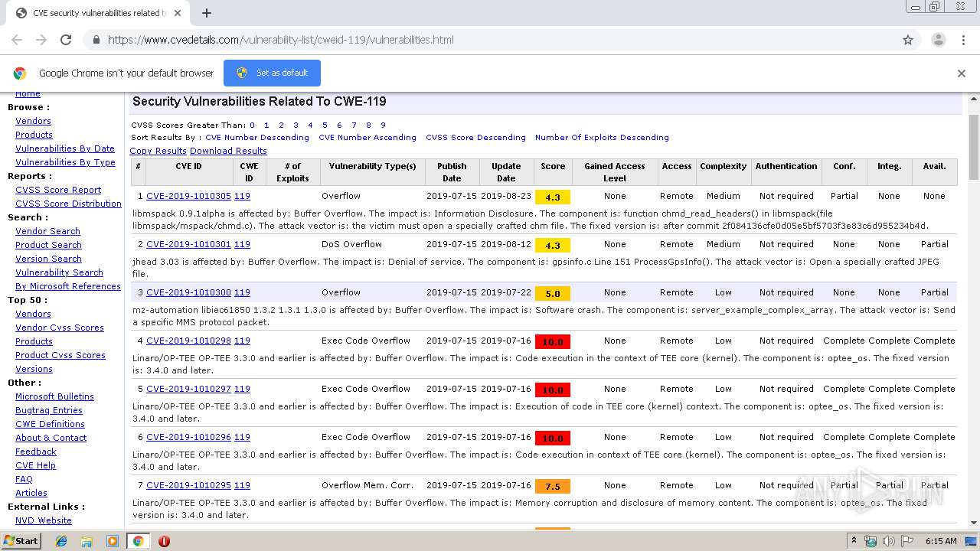Show hidden system tray icons
Viewport: 980px width, 551px height.
pos(854,541)
